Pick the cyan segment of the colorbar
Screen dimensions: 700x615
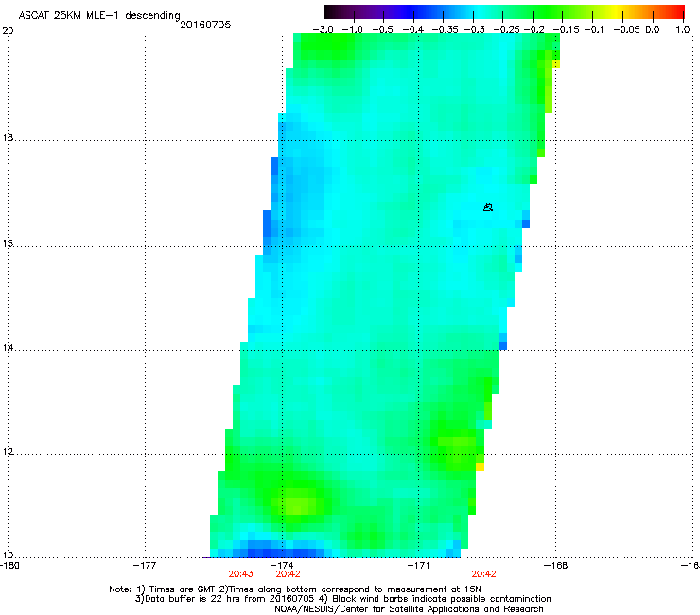click(478, 11)
